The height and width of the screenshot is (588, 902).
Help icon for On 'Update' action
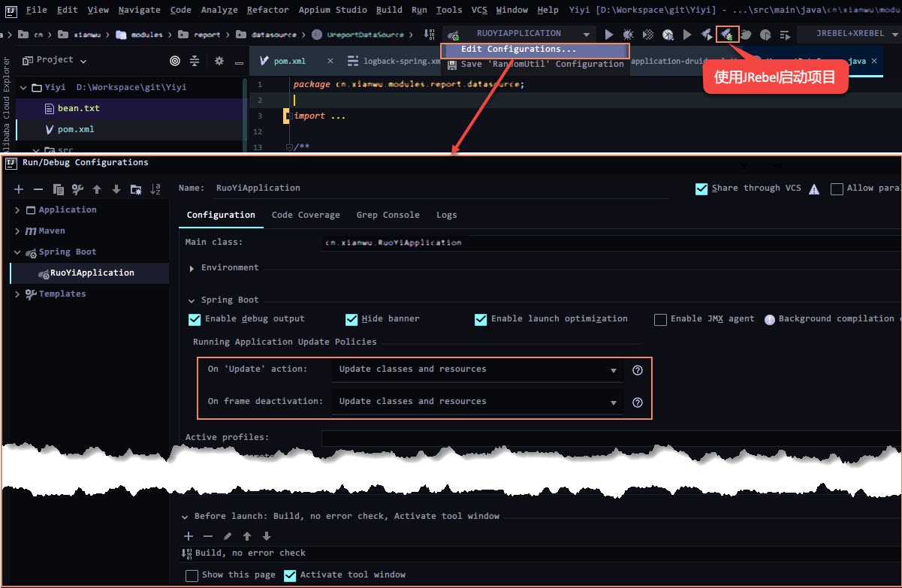(638, 370)
